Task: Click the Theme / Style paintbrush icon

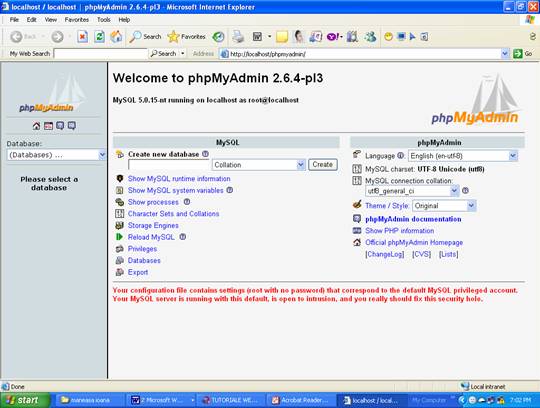Action: (357, 205)
